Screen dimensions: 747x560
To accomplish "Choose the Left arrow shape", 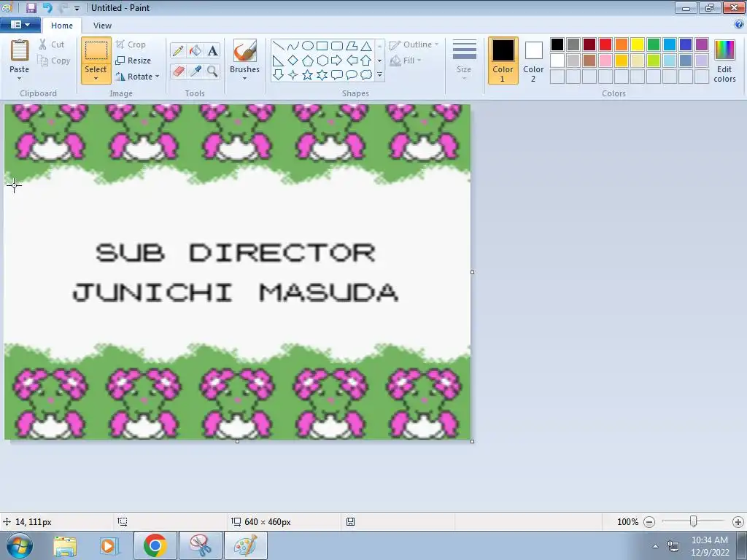I will click(352, 61).
